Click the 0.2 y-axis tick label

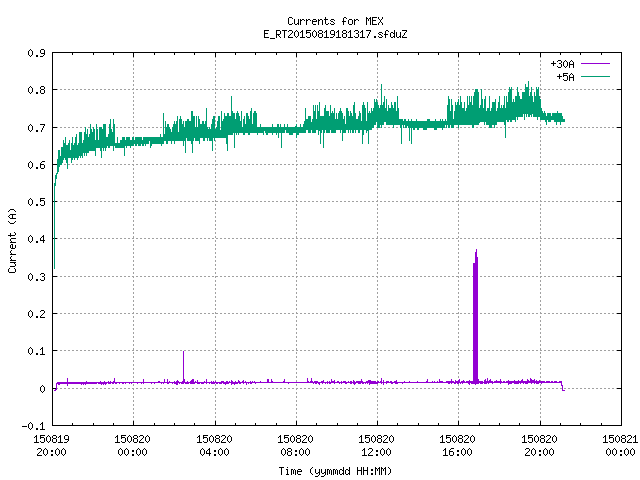point(36,314)
